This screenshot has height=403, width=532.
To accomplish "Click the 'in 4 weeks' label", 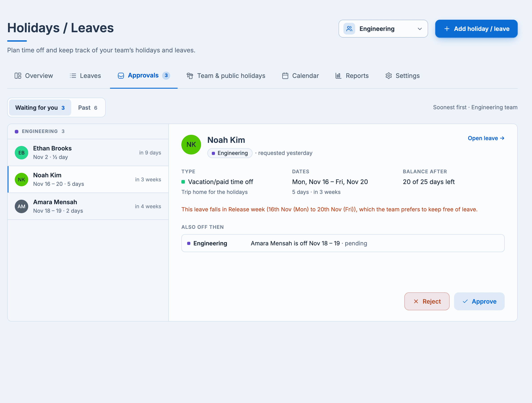I will click(x=148, y=206).
